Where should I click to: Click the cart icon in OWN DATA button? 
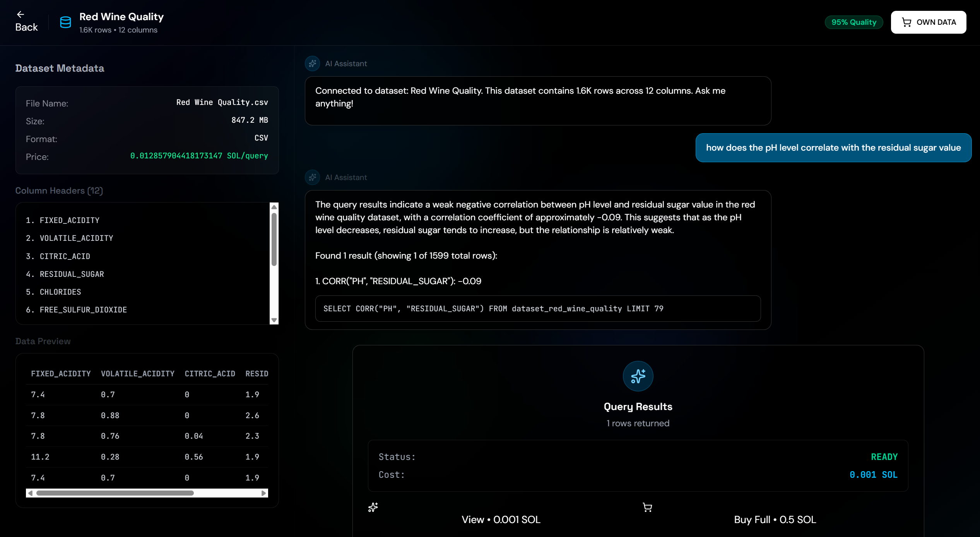pyautogui.click(x=906, y=22)
